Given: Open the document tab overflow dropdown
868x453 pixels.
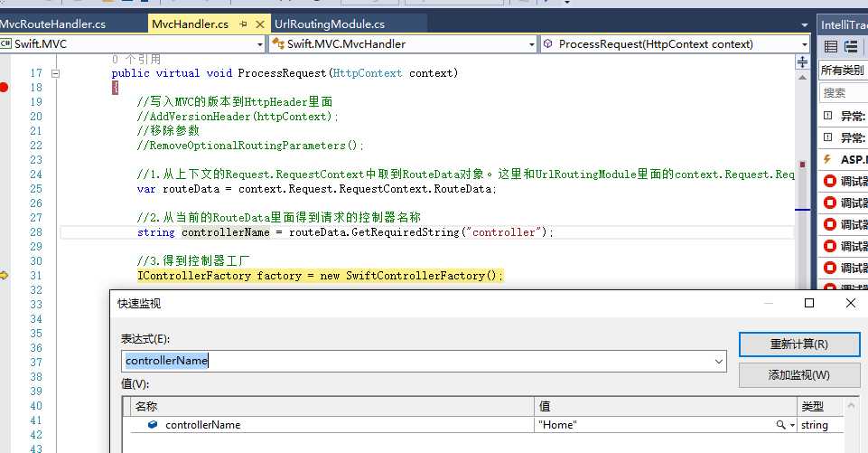Looking at the screenshot, I should pos(805,25).
